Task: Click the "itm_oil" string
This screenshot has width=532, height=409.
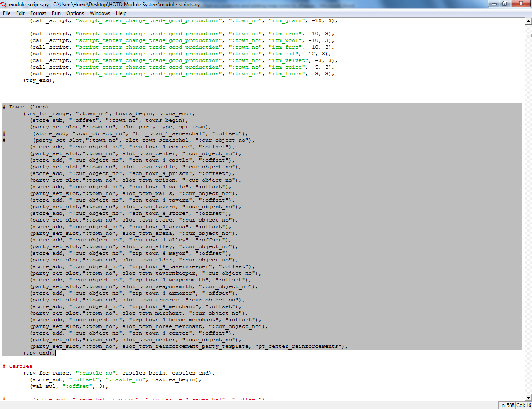Action: click(283, 54)
